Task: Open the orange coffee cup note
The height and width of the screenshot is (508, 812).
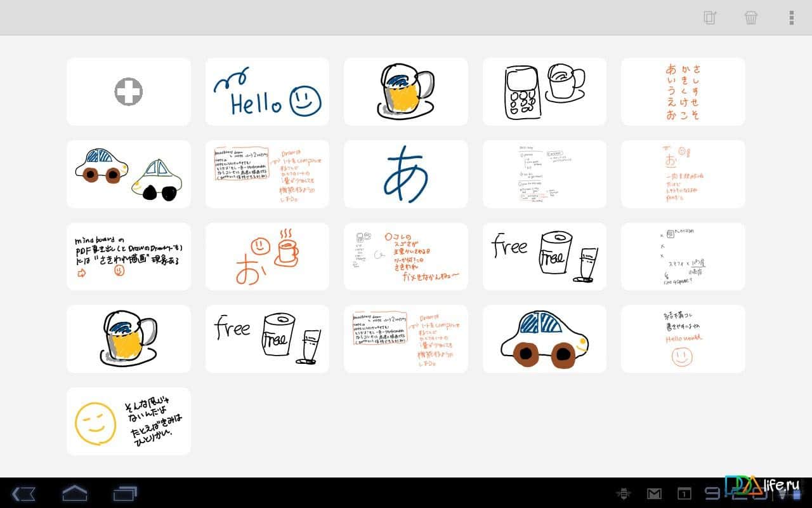Action: pyautogui.click(x=267, y=257)
